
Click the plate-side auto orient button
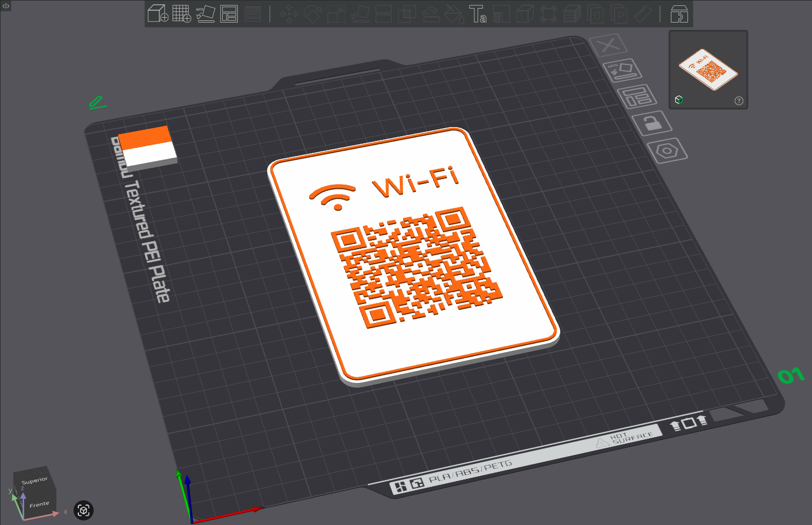[x=623, y=70]
